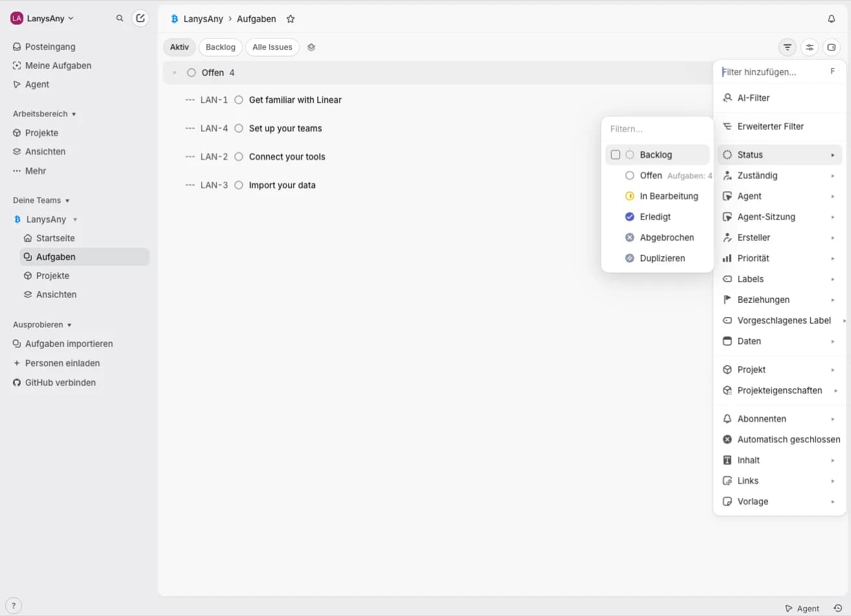Click the layers view icon next to Alle Issues

pos(311,47)
